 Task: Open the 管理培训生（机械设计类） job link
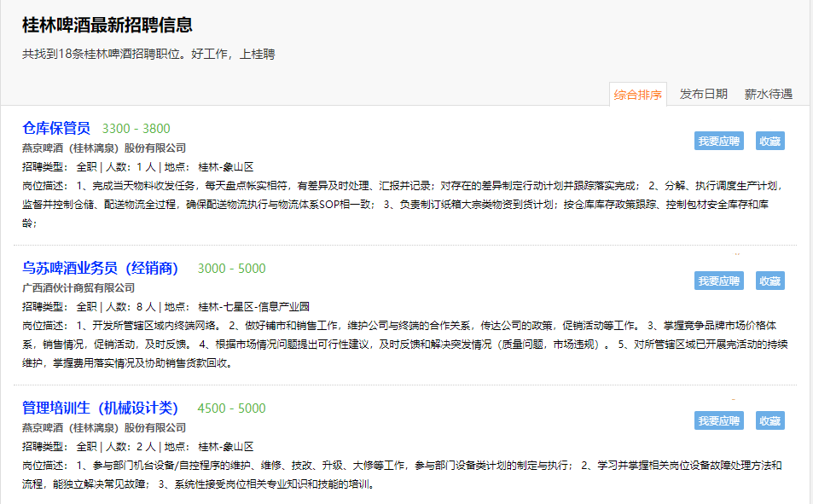point(101,408)
